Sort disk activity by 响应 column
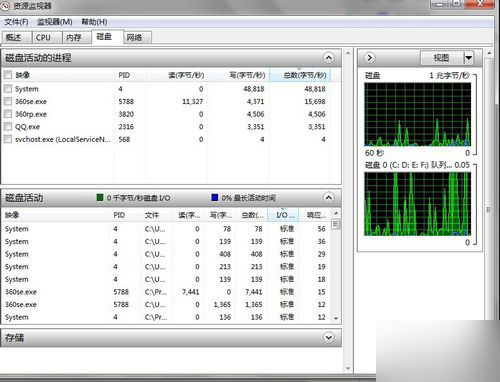This screenshot has width=500, height=382. tap(314, 215)
